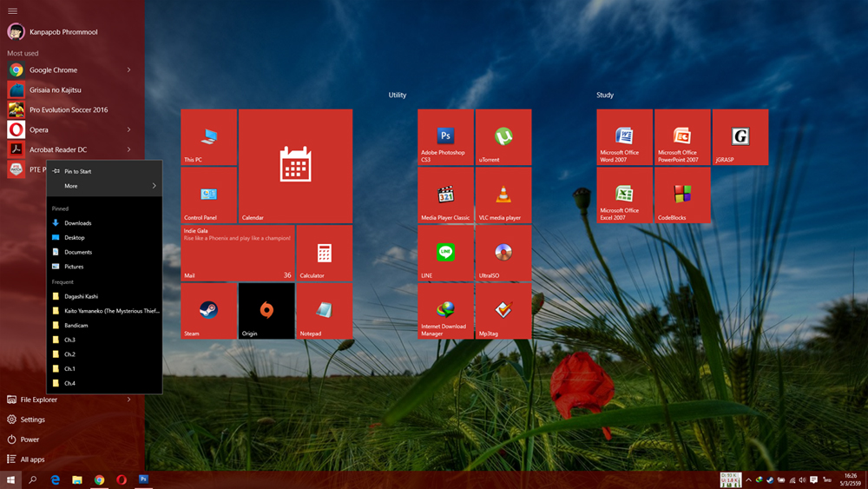The height and width of the screenshot is (489, 868).
Task: Open the frequent folder Ch.3
Action: point(105,340)
